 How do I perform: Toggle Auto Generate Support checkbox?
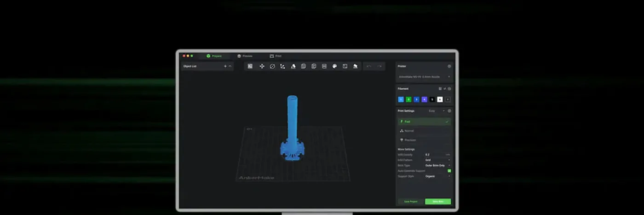[x=449, y=171]
